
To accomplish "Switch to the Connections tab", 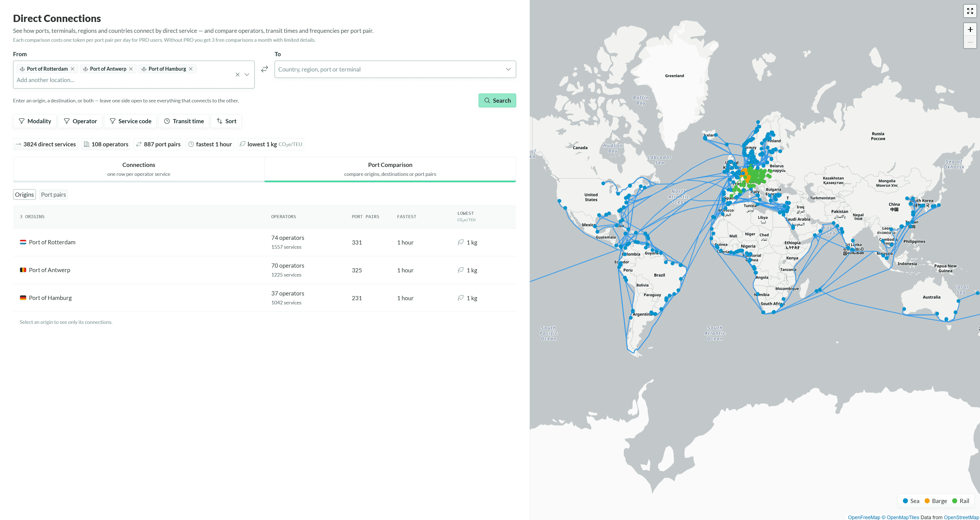I will tap(139, 169).
